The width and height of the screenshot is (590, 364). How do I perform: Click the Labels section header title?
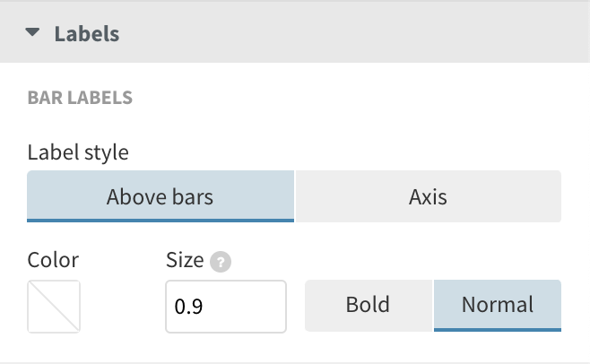(x=86, y=34)
